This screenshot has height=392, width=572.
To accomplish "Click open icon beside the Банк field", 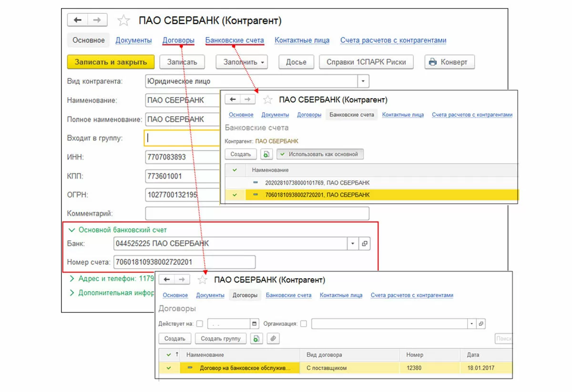I will (365, 243).
